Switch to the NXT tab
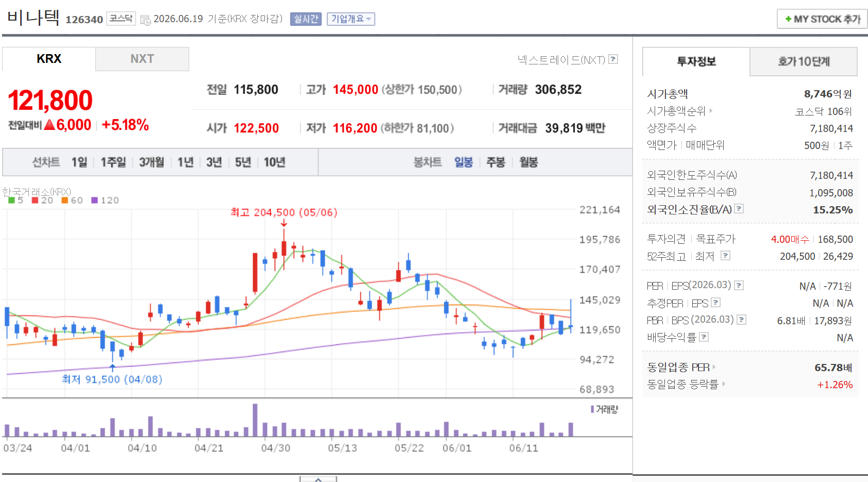868x482 pixels. tap(142, 59)
